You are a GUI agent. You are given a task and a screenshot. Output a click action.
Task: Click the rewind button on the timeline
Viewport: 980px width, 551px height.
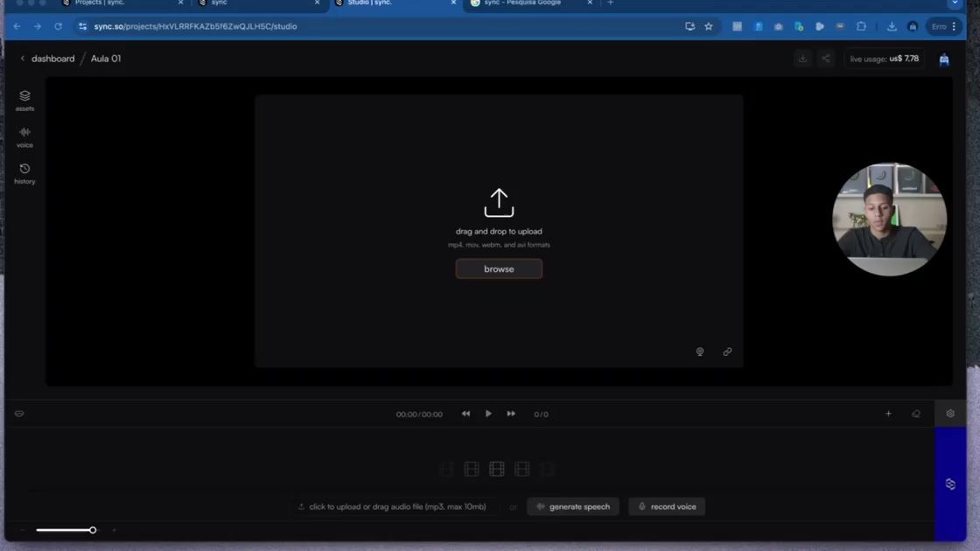(x=465, y=414)
